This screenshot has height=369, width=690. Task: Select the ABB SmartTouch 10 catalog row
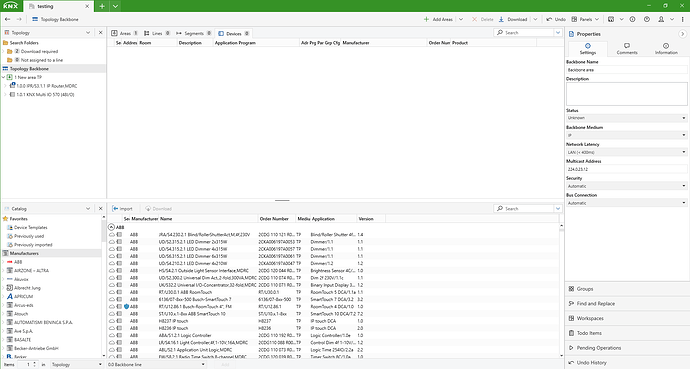point(334,314)
